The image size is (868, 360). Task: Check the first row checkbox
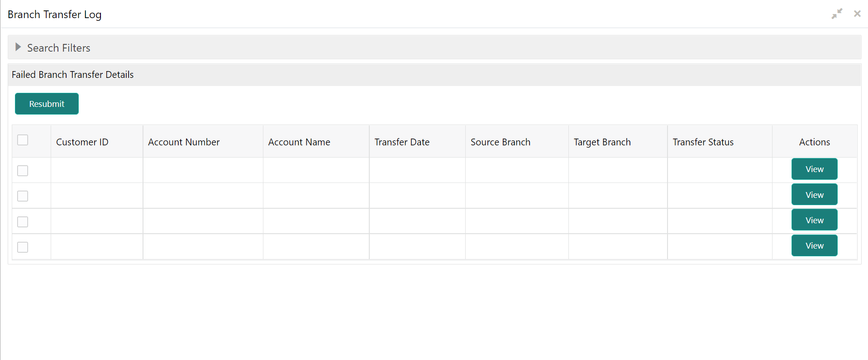23,171
